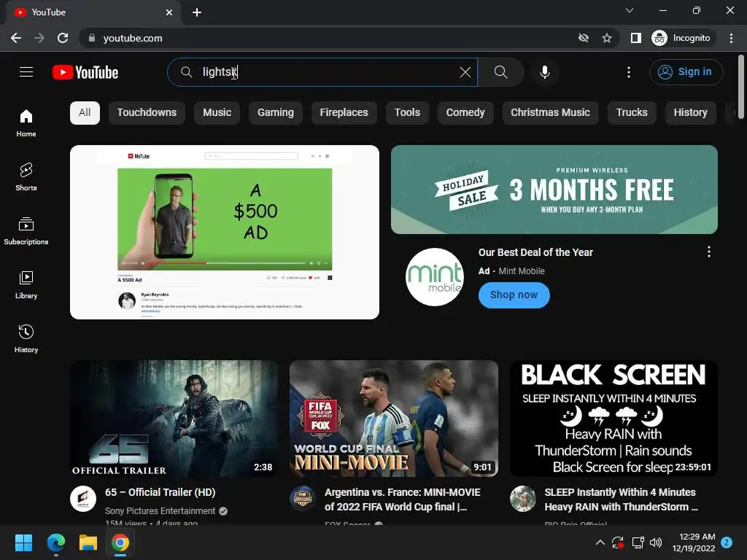Play the World Cup Final Mini-Movie thumbnail
This screenshot has height=560, width=747.
[393, 419]
